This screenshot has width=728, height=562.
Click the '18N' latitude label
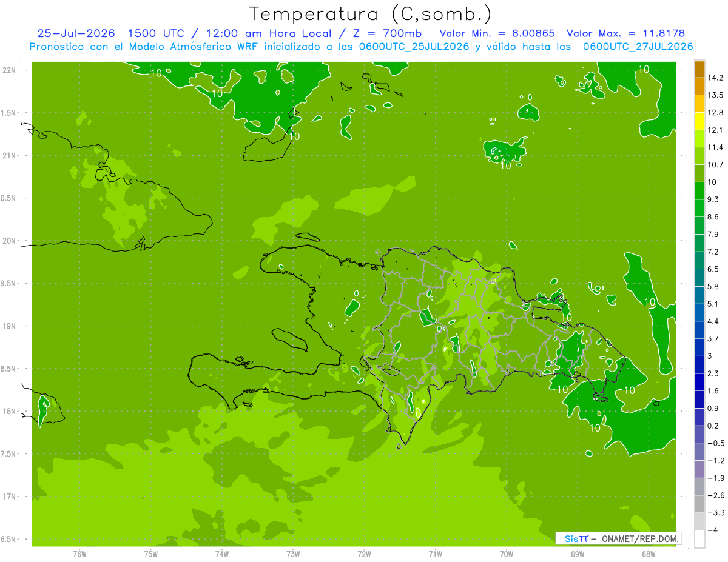[10, 411]
